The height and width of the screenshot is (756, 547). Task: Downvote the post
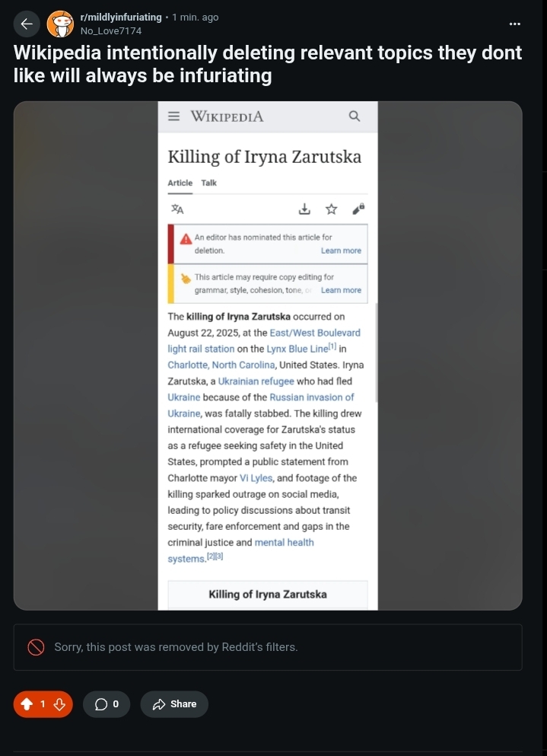pyautogui.click(x=59, y=704)
